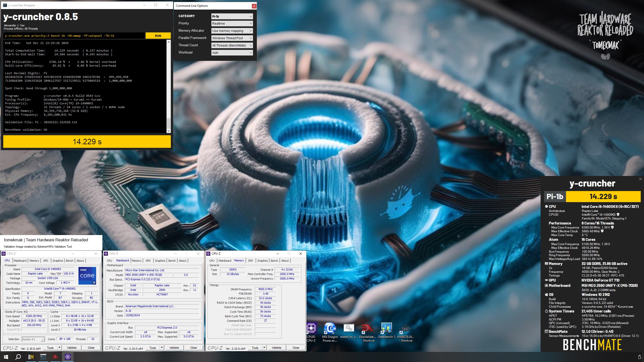
Task: Click the up arrow of the y-cruncher output scrollbar
Action: (x=169, y=42)
